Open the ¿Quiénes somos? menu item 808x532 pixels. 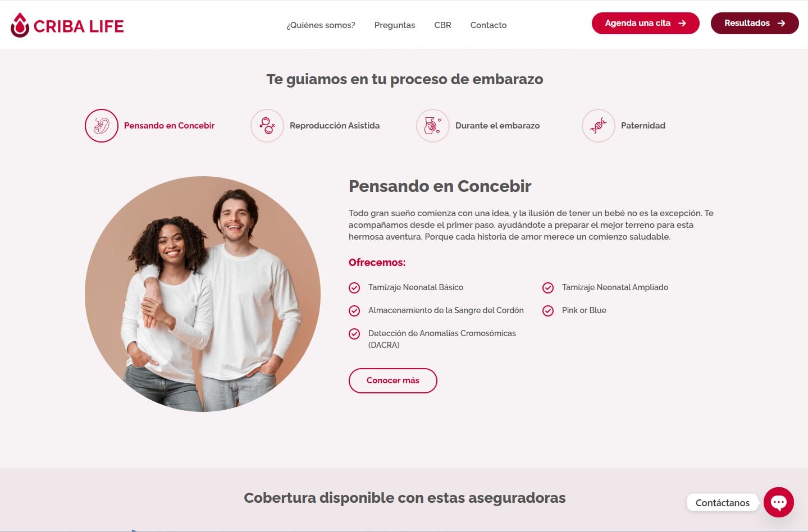coord(321,25)
